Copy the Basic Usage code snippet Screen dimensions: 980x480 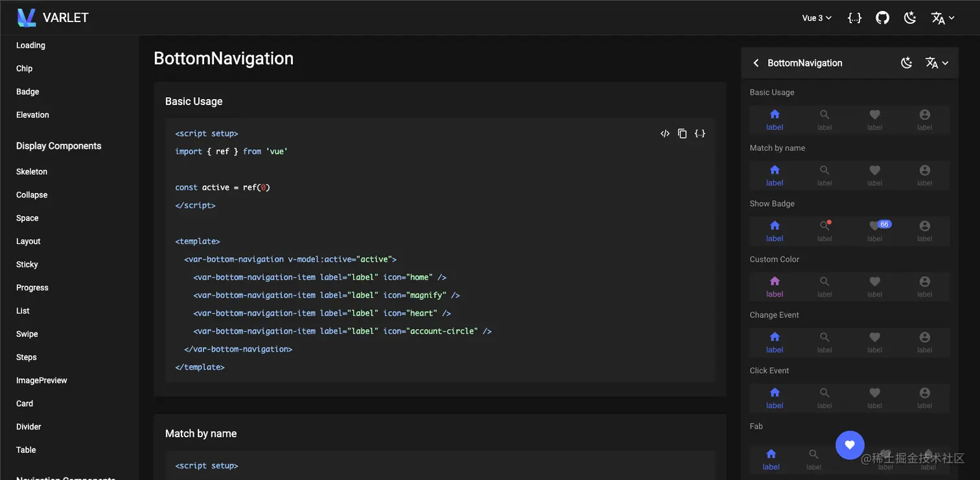(682, 133)
